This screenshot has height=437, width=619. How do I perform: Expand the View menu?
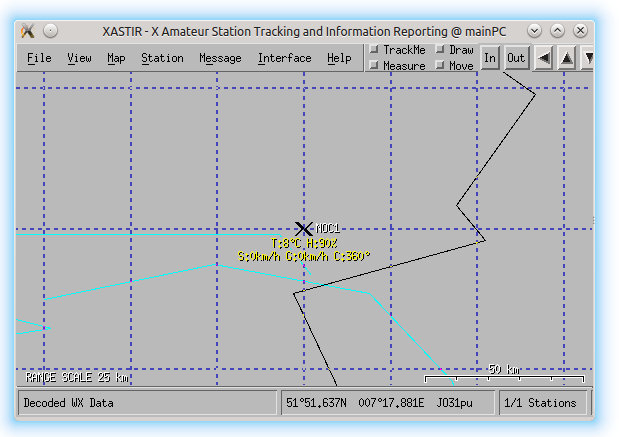coord(79,58)
